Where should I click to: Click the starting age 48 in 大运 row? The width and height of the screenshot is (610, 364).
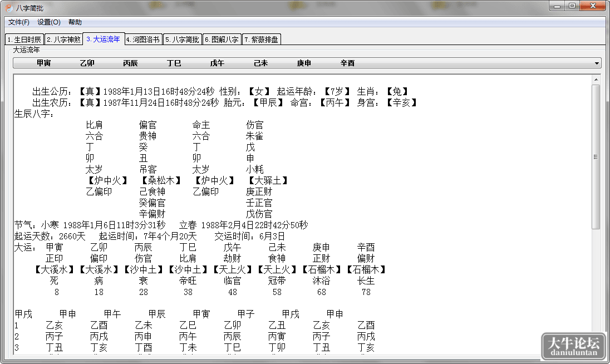click(233, 292)
